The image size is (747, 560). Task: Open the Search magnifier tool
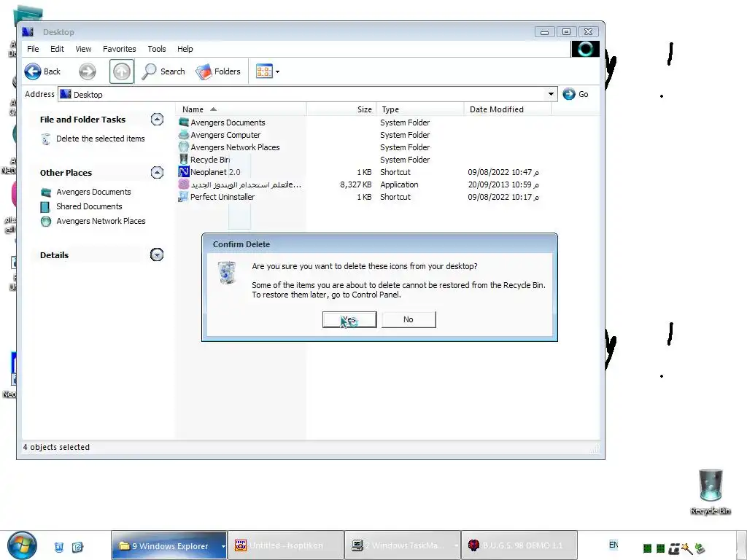click(x=163, y=71)
